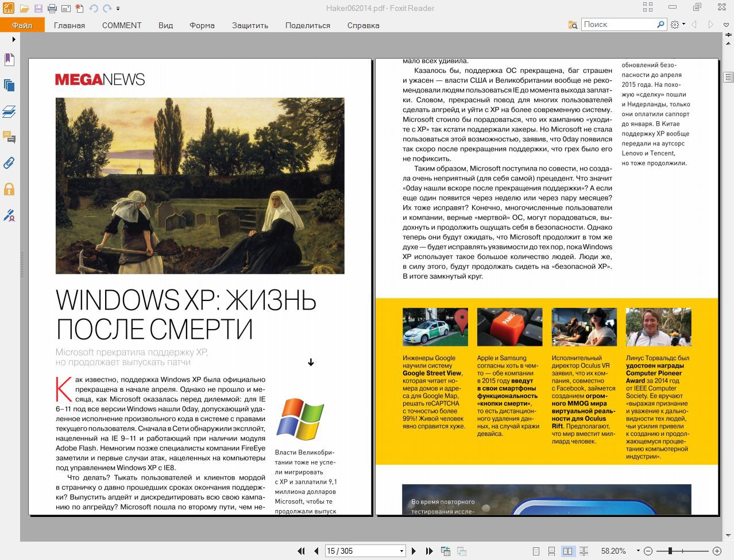Expand the left navigation panel arrow
This screenshot has width=734, height=560.
point(14,39)
